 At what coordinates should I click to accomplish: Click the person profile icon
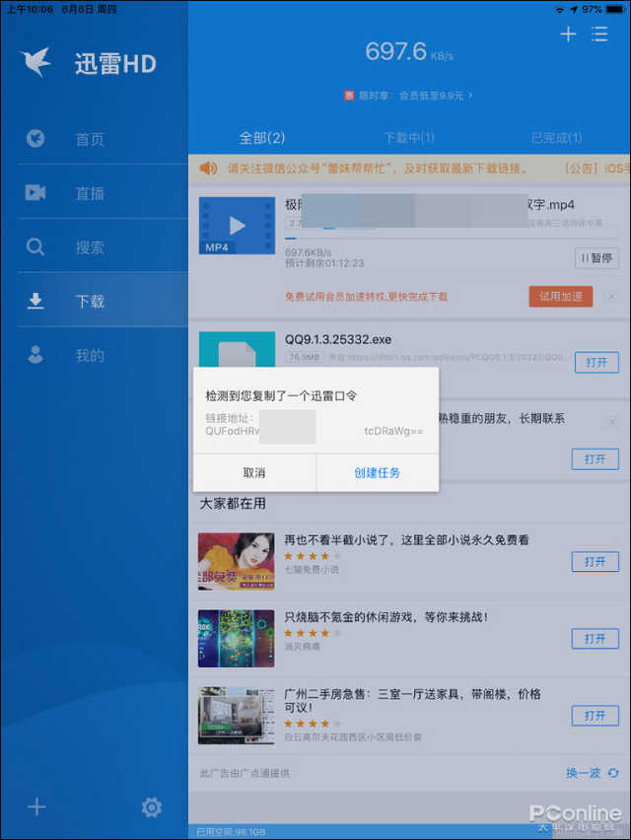coord(35,355)
